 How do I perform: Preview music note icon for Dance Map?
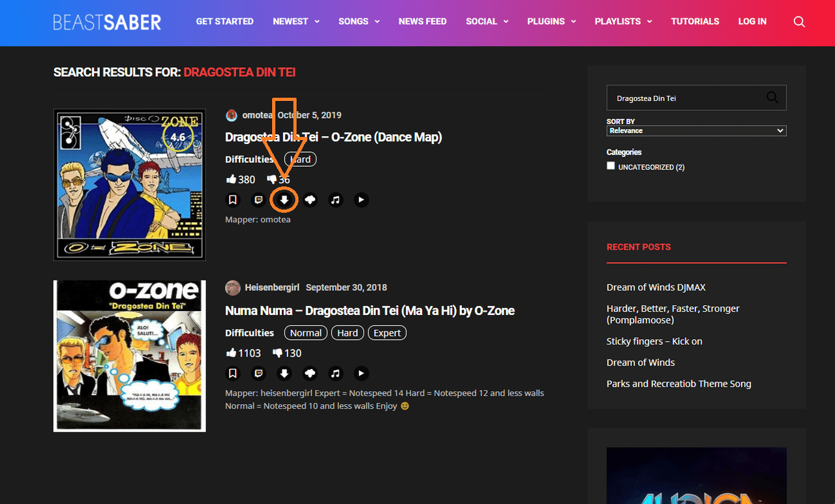(x=335, y=200)
